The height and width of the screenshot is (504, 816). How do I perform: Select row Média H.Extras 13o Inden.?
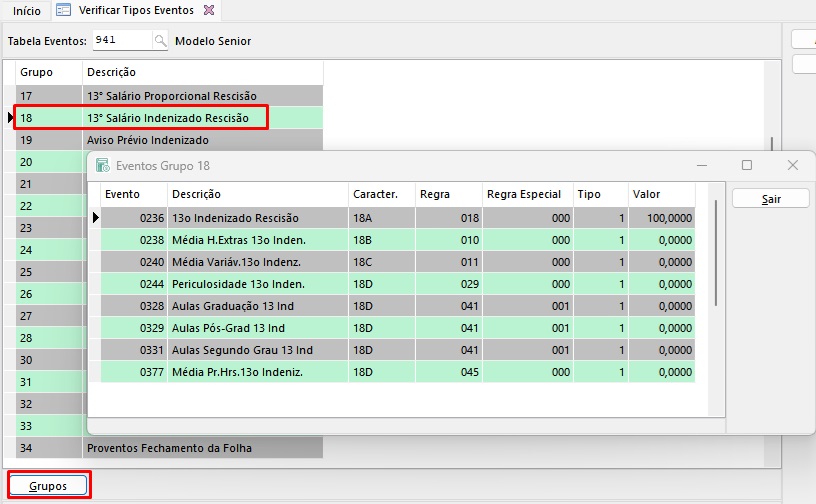pyautogui.click(x=398, y=240)
